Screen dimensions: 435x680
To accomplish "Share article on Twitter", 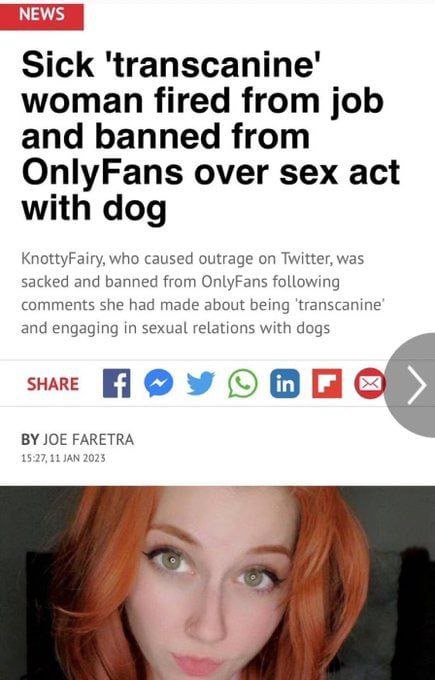I will pos(200,384).
